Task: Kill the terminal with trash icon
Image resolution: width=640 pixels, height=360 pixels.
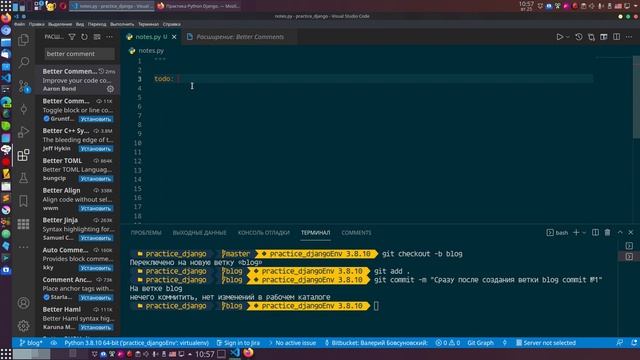Action: 607,232
